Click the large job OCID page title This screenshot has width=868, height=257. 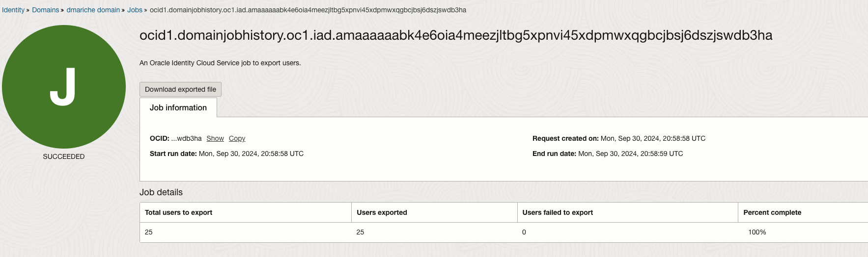[x=455, y=35]
